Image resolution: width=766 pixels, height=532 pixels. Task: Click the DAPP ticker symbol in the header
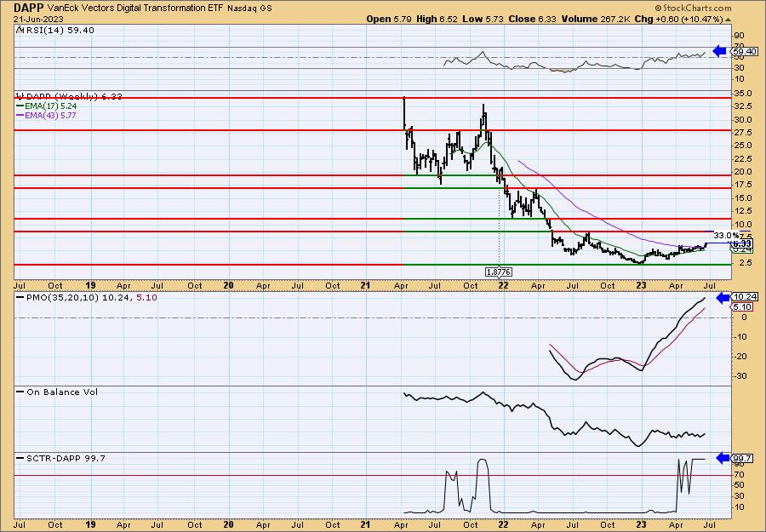click(28, 8)
